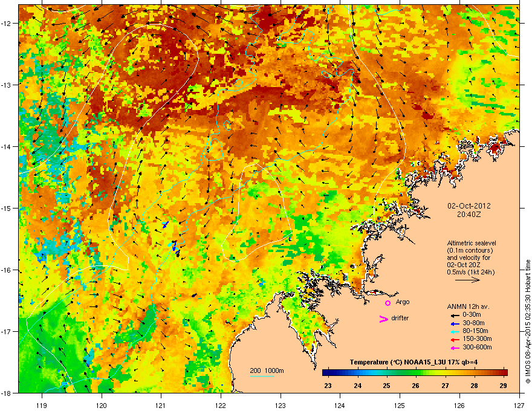Click the magenta Argo circle symbol

pos(388,303)
